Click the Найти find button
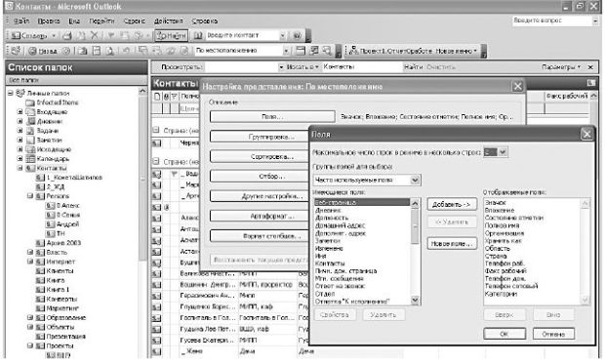This screenshot has height=364, width=605. [x=172, y=35]
